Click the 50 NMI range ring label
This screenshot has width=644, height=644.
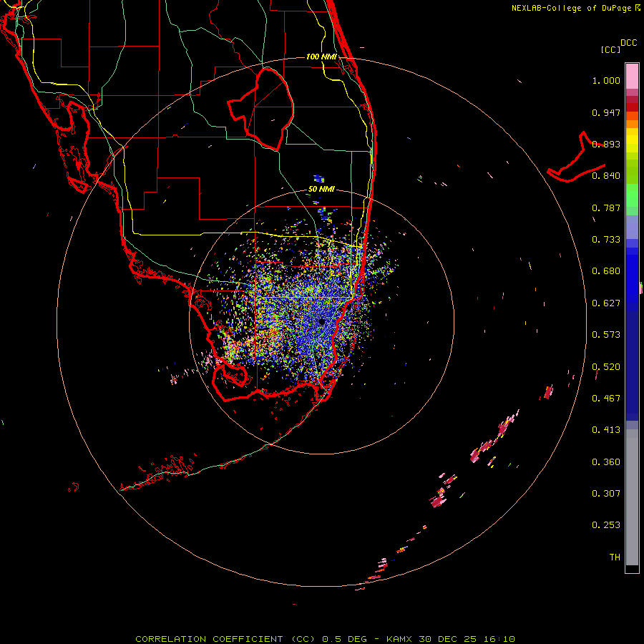321,190
